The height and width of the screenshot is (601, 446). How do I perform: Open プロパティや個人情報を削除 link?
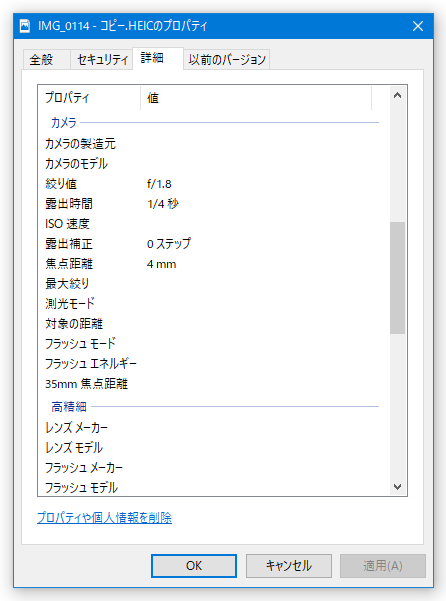point(104,518)
